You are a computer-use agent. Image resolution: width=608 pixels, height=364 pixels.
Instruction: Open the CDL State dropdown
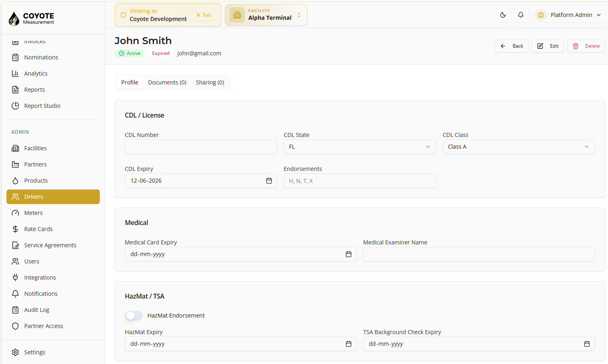[360, 147]
